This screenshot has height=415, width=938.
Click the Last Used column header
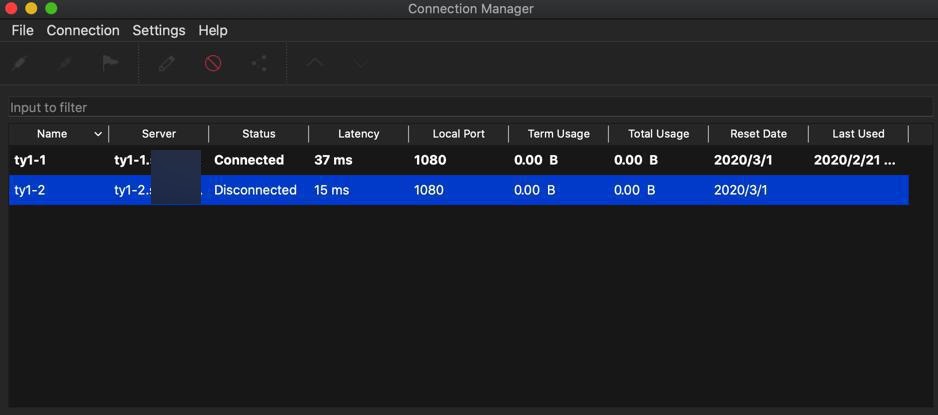(858, 134)
